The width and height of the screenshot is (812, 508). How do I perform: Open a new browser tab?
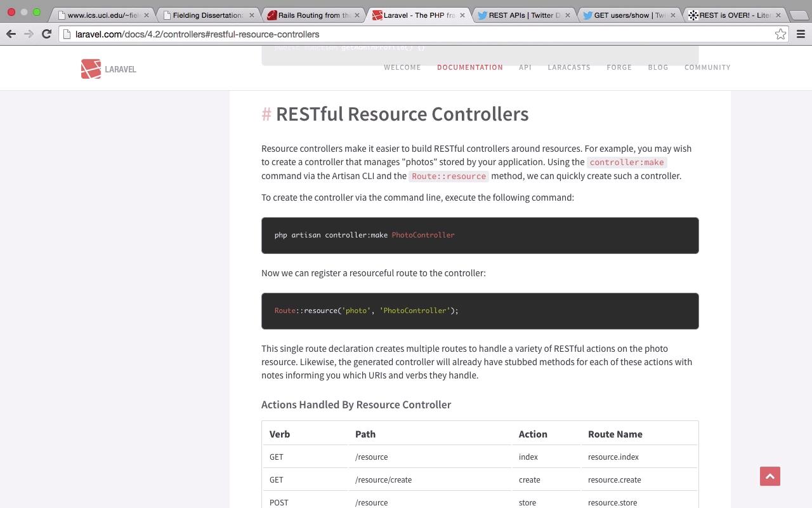(798, 15)
